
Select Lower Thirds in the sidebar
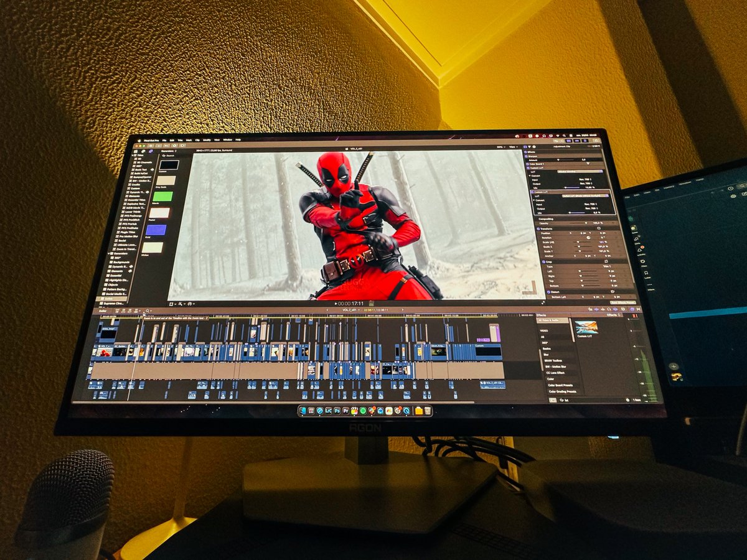pyautogui.click(x=132, y=212)
